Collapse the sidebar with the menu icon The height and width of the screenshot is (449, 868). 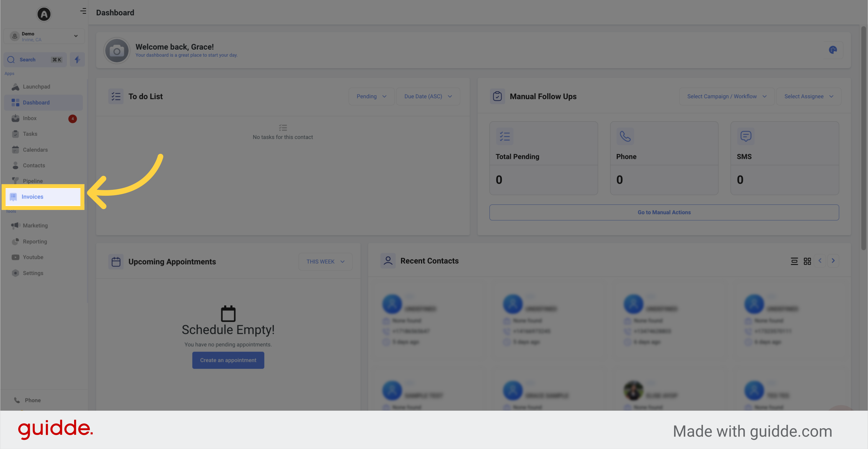click(x=83, y=11)
